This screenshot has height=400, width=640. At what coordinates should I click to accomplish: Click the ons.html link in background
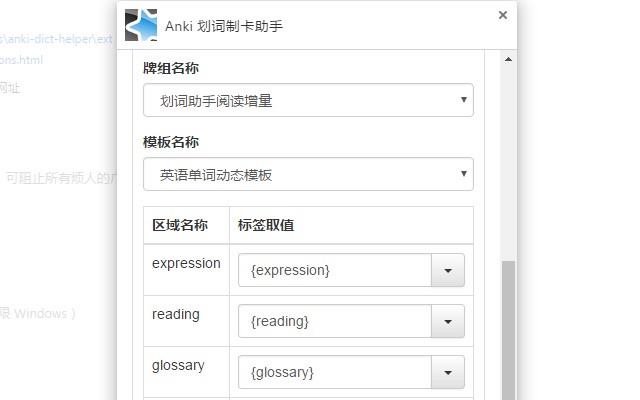click(22, 60)
